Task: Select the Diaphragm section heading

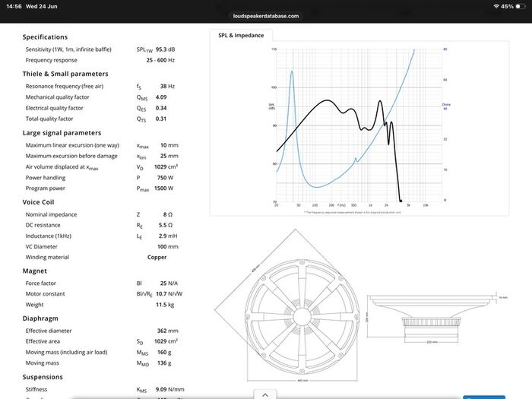Action: [x=40, y=318]
